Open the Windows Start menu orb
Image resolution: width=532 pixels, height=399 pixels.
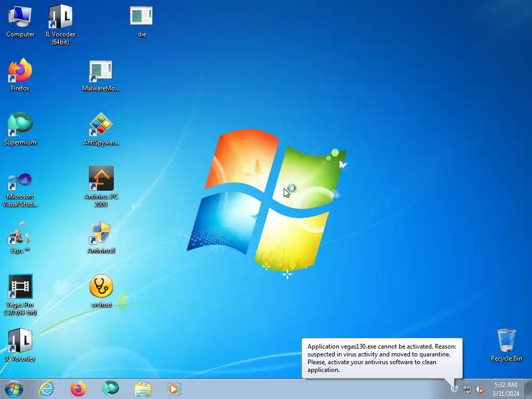pos(14,389)
